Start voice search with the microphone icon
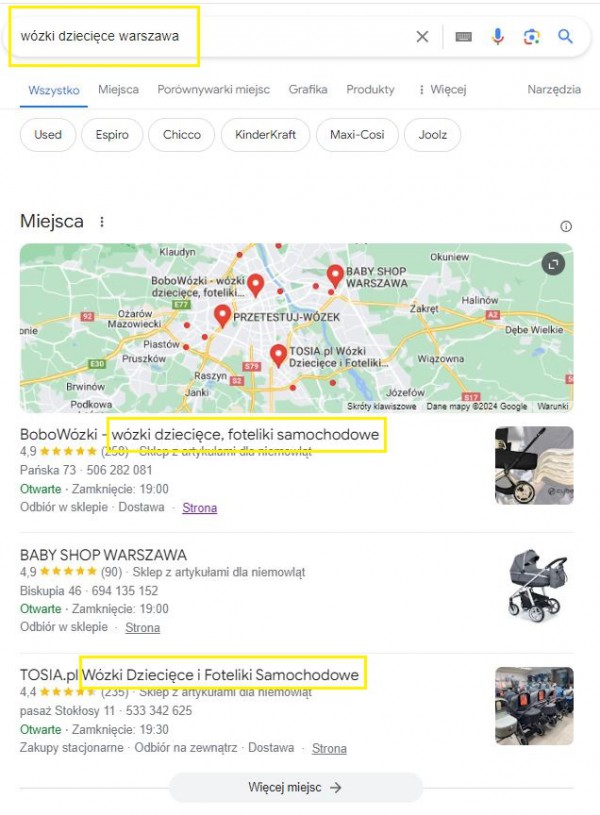The width and height of the screenshot is (600, 815). point(498,36)
